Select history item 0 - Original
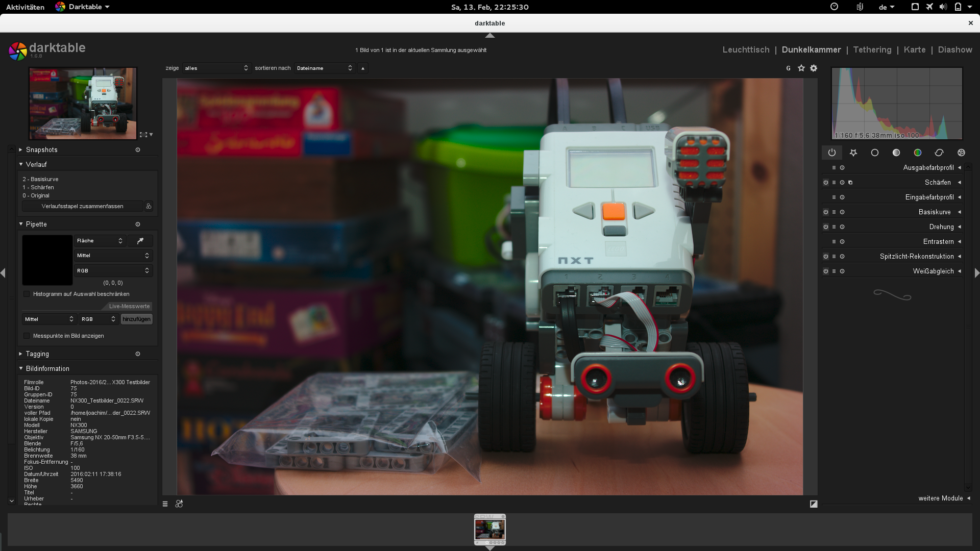980x551 pixels. 36,196
